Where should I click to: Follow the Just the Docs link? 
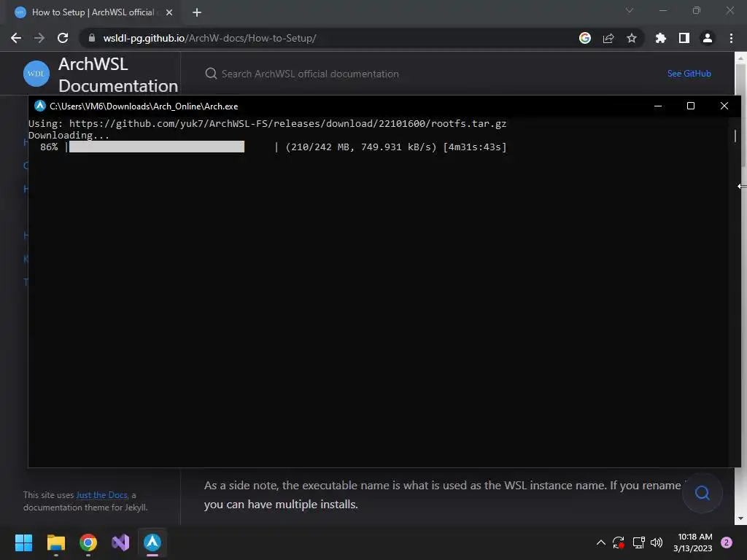[x=102, y=495]
